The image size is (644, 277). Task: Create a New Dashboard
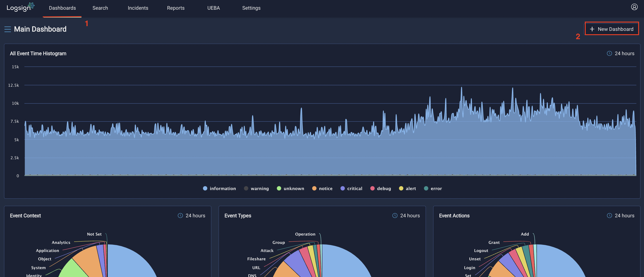point(612,29)
